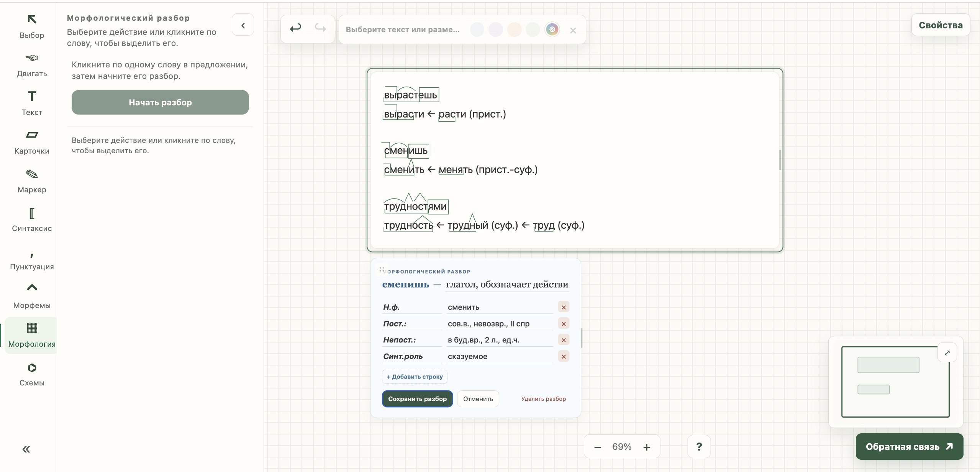980x472 pixels.
Task: Click the redo arrow
Action: click(x=320, y=28)
